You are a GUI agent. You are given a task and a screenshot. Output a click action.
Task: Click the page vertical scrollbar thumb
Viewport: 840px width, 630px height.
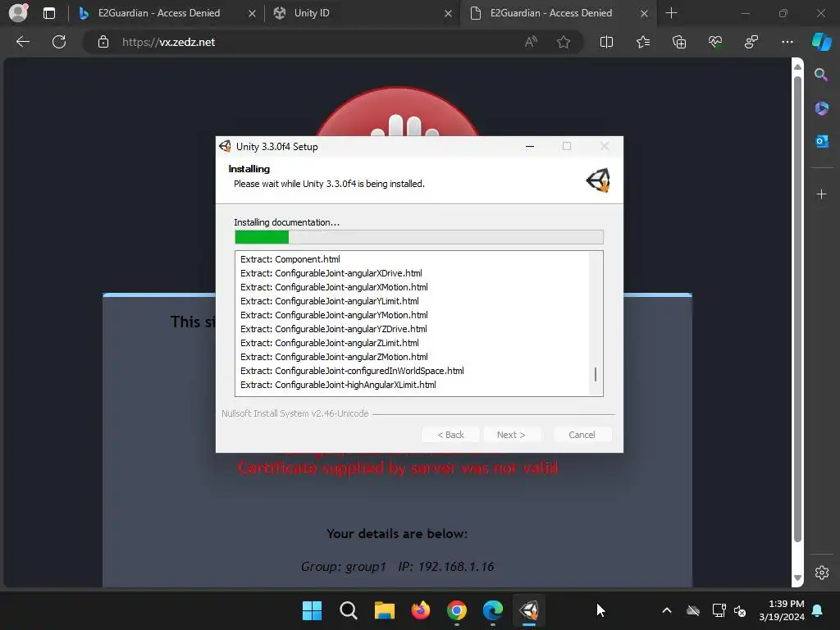pos(797,309)
